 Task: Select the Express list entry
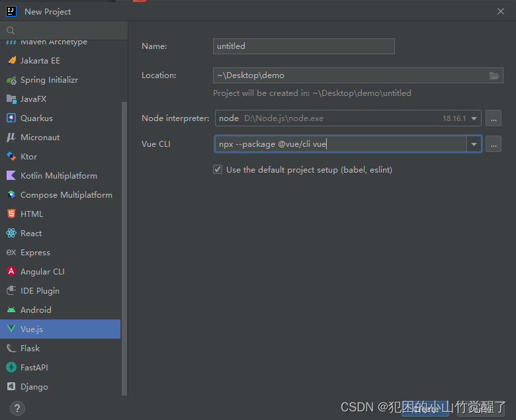pyautogui.click(x=61, y=252)
